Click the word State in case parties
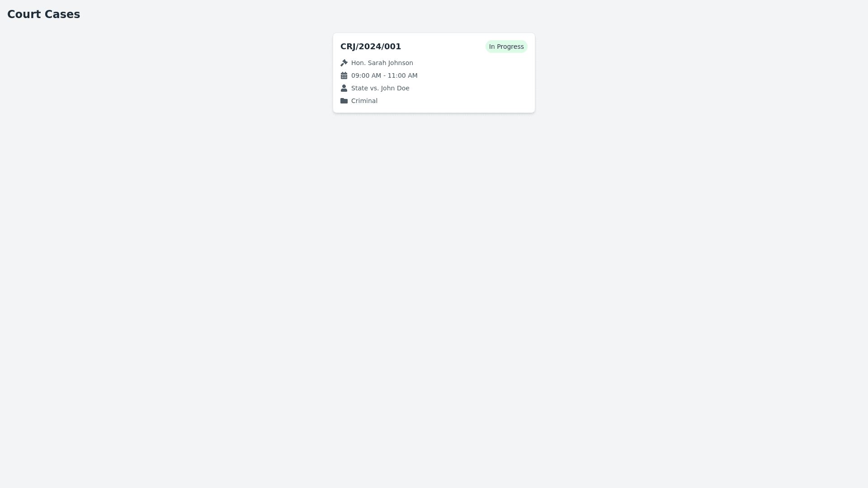The height and width of the screenshot is (488, 868). coord(359,88)
